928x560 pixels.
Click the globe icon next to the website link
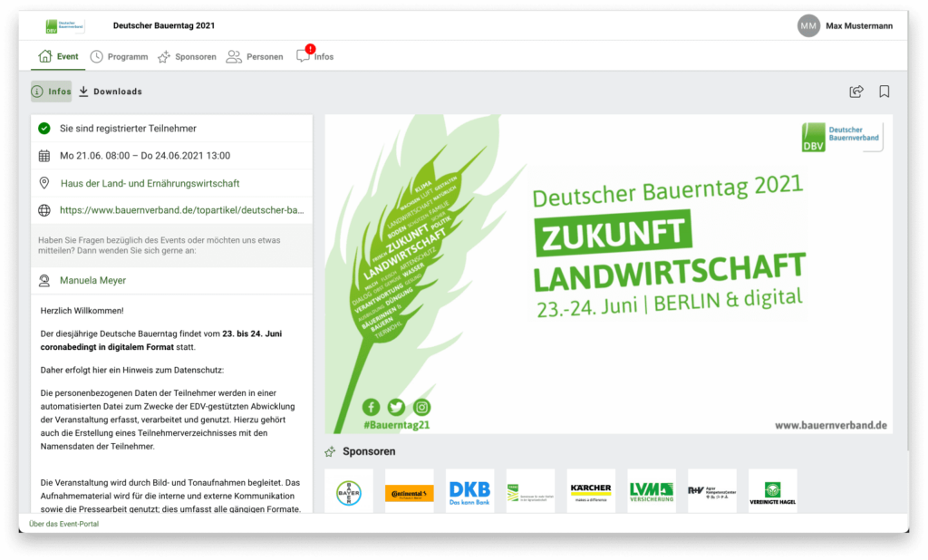(x=43, y=210)
